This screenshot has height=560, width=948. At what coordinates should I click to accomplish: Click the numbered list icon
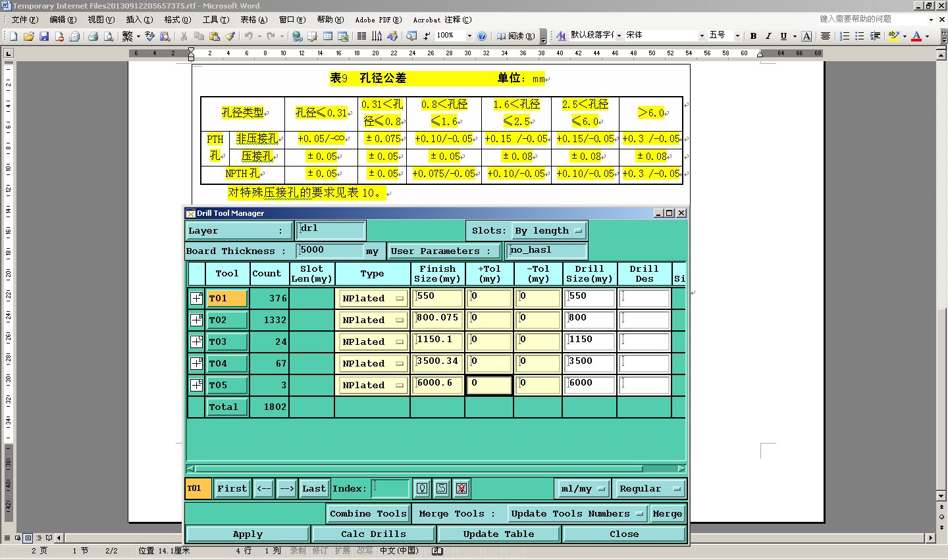845,36
